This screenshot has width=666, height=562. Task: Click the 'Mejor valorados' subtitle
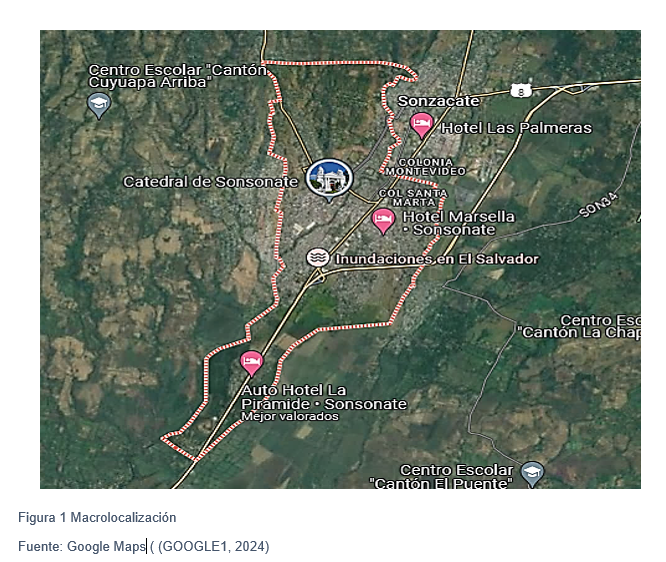point(290,416)
